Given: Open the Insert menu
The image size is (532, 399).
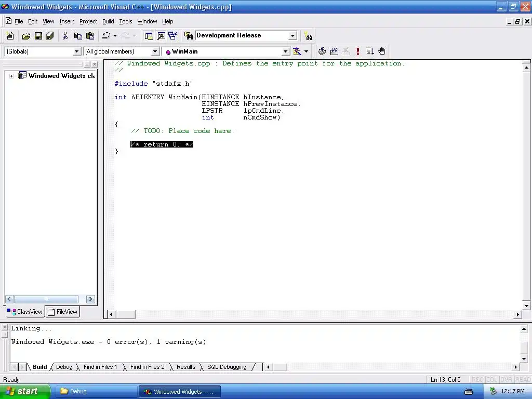Looking at the screenshot, I should [67, 21].
